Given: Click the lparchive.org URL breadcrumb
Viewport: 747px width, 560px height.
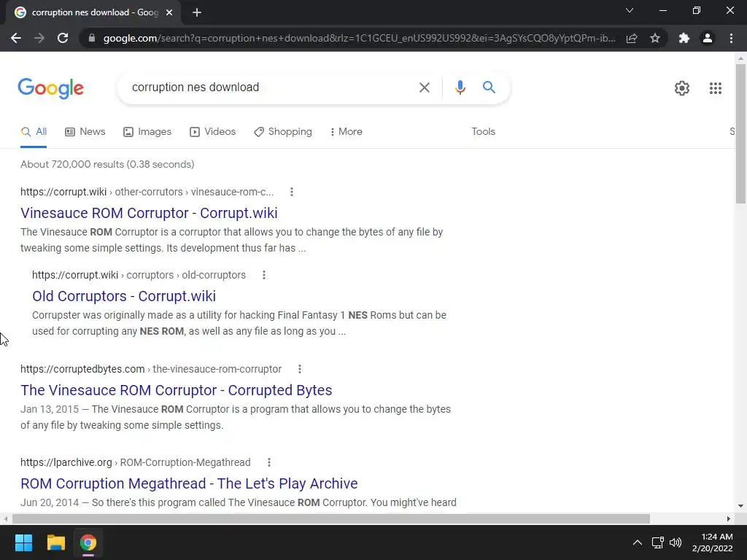Looking at the screenshot, I should click(x=135, y=462).
